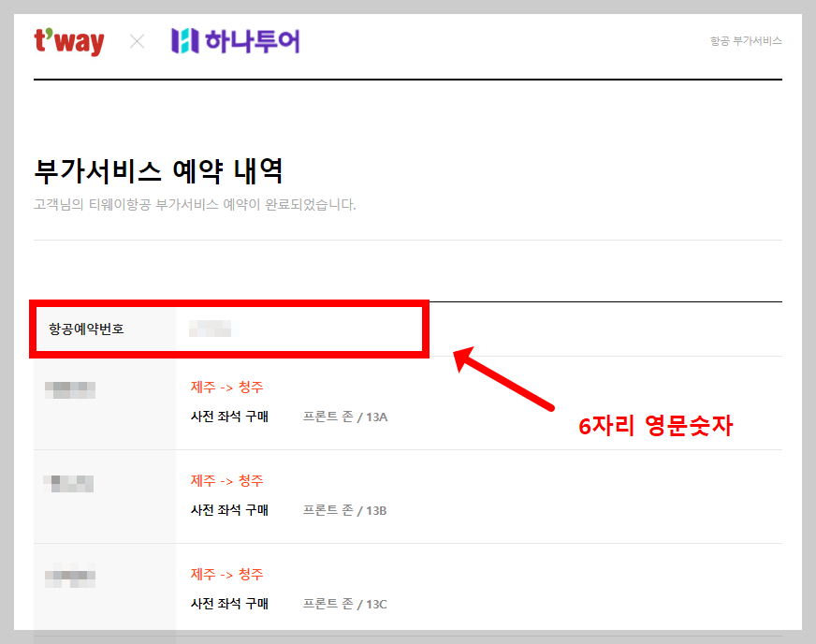This screenshot has height=644, width=816.
Task: Open the 항공 부가서비스 link
Action: click(746, 40)
